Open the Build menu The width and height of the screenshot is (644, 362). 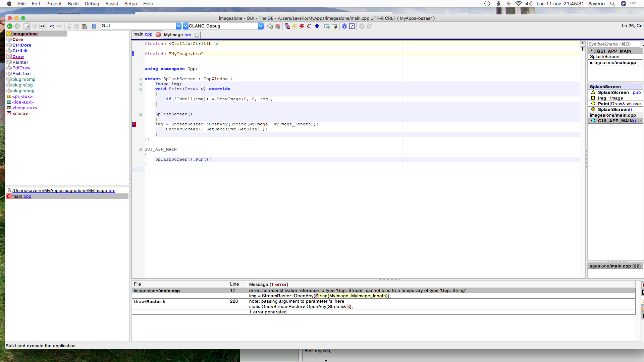pos(73,4)
